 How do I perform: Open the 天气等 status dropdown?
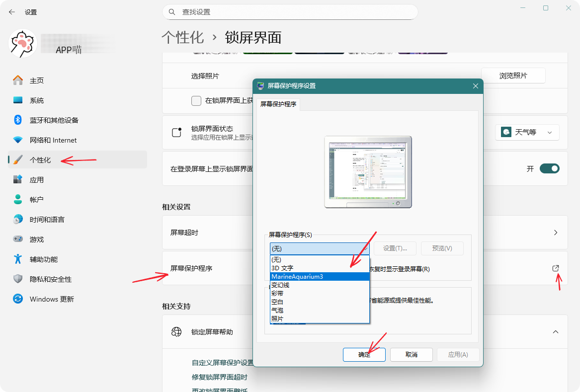527,133
